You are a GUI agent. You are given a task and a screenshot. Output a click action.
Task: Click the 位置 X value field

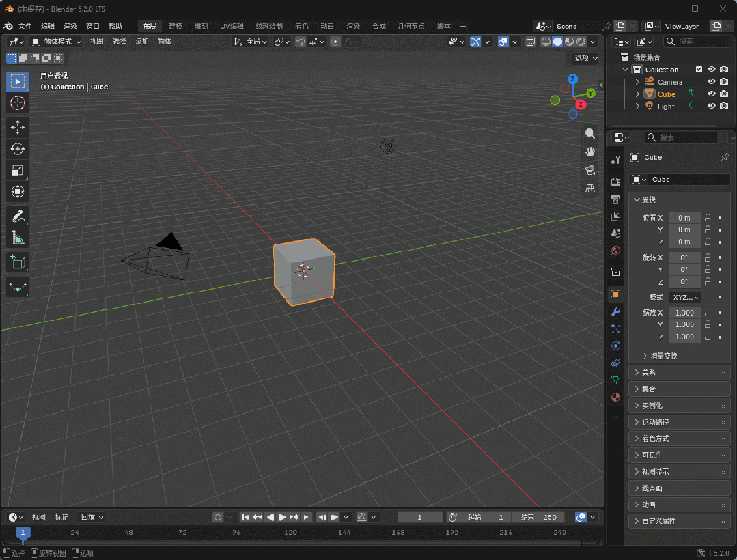point(684,218)
